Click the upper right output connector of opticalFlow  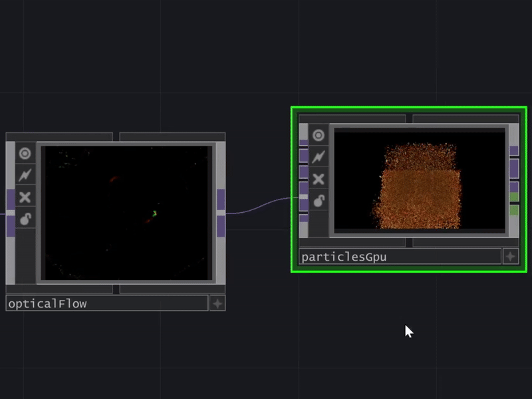pyautogui.click(x=221, y=199)
